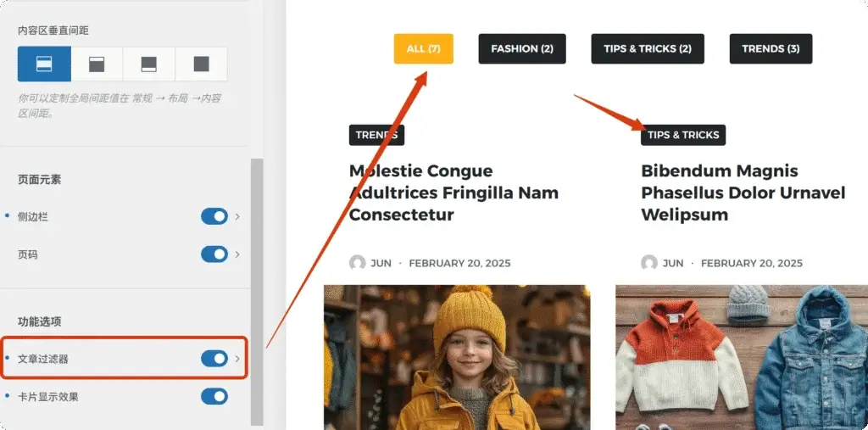Filter posts by FASHION (2)
Screen dimensions: 868x430
click(x=521, y=48)
